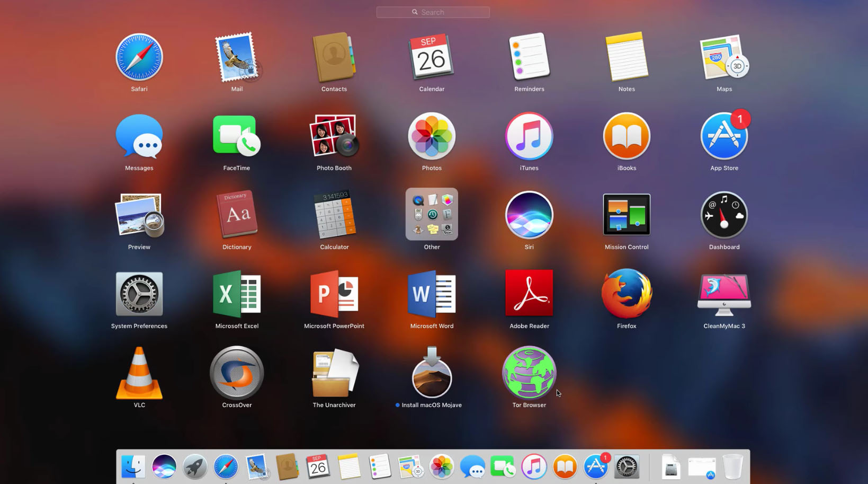Open FaceTime from the Dock

(503, 467)
